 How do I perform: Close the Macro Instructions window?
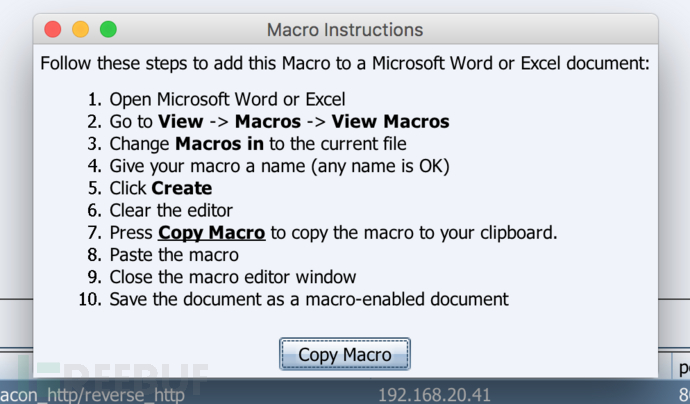pyautogui.click(x=53, y=29)
